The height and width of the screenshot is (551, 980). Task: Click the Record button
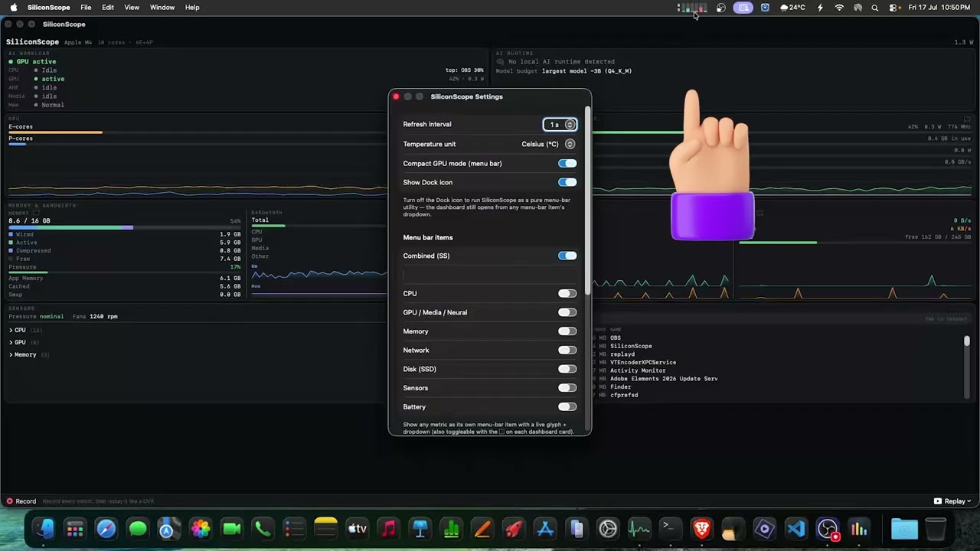pyautogui.click(x=21, y=501)
